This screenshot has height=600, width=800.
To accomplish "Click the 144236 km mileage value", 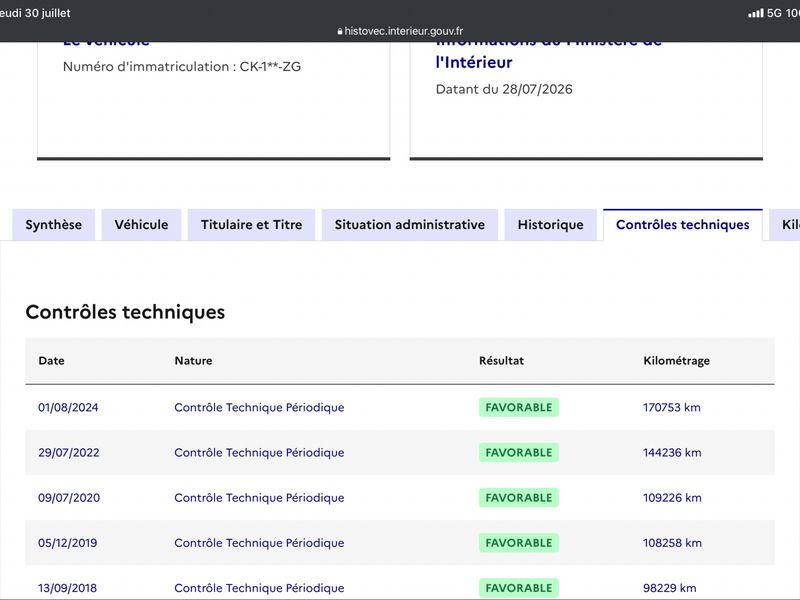I will coord(672,453).
